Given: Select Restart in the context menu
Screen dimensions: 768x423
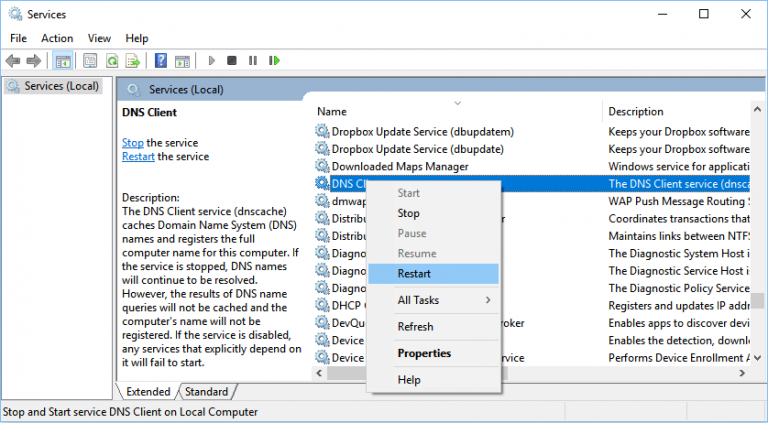Looking at the screenshot, I should [x=414, y=273].
